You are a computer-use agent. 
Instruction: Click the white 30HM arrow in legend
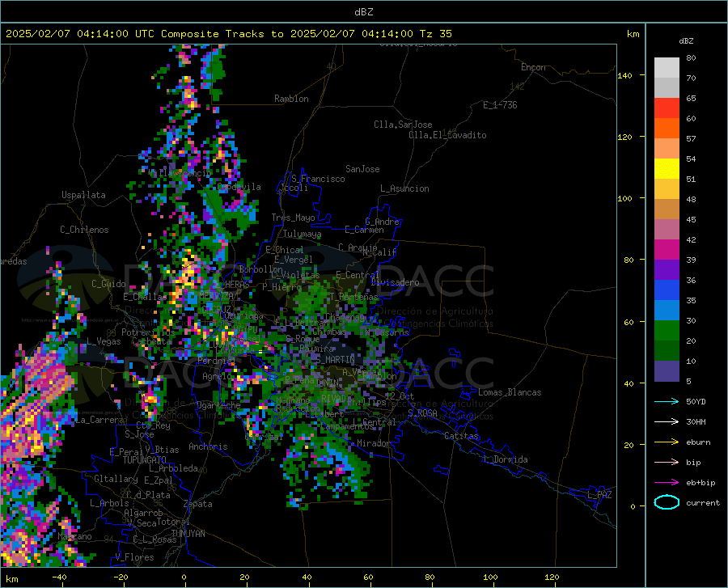(x=667, y=422)
